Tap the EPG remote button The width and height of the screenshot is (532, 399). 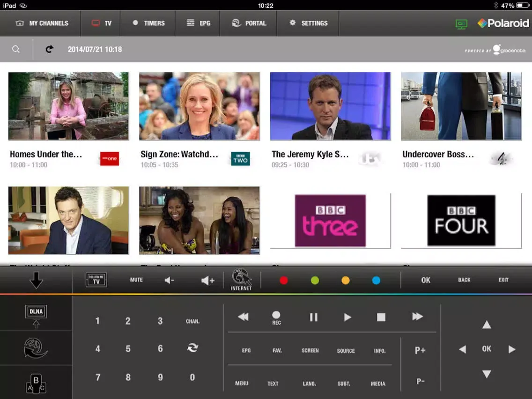pyautogui.click(x=246, y=350)
